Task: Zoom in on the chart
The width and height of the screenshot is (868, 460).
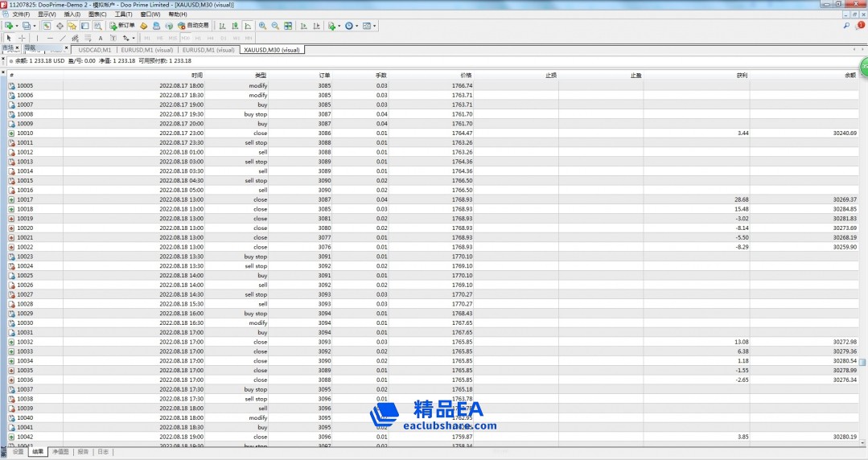Action: pyautogui.click(x=262, y=26)
